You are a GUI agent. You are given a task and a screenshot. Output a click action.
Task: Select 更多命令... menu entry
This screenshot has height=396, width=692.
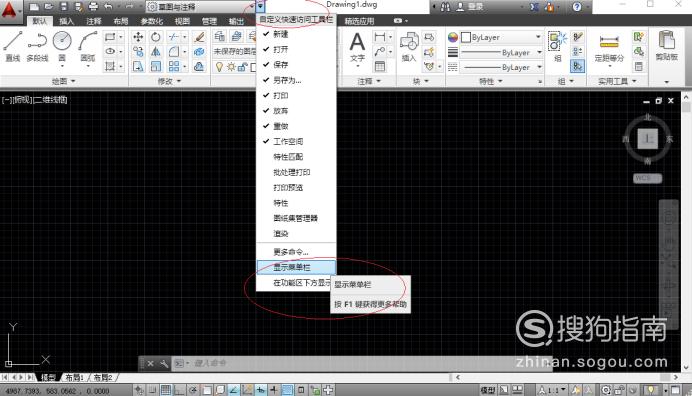click(296, 252)
